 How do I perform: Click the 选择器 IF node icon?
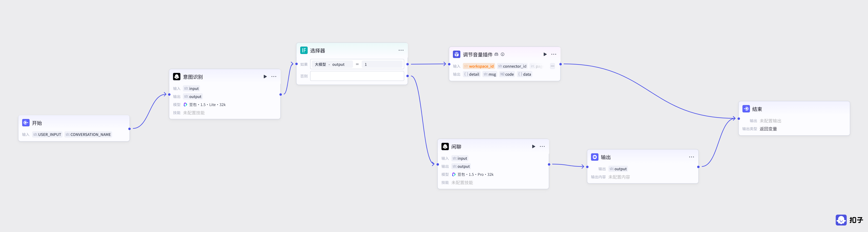pyautogui.click(x=304, y=50)
